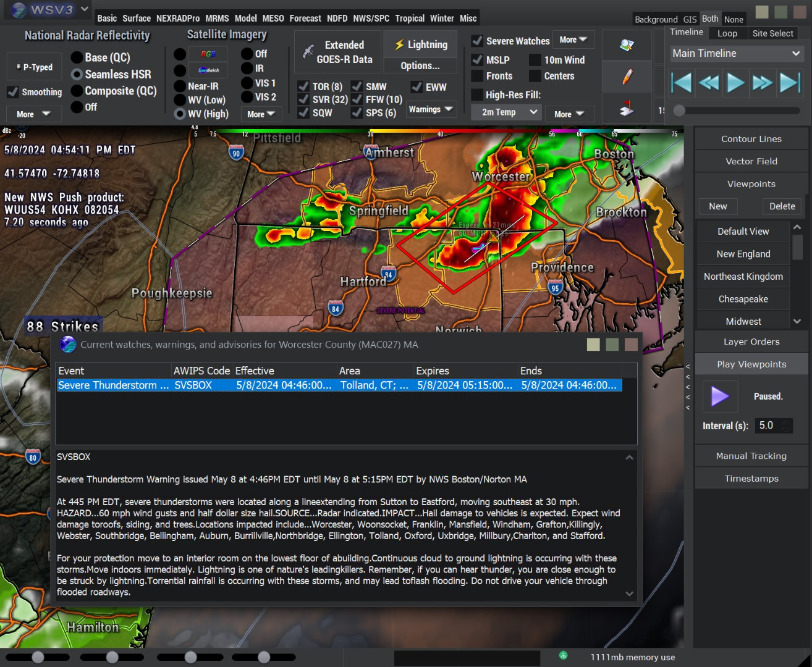Image resolution: width=812 pixels, height=667 pixels.
Task: Select the Composite (QC) radar option
Action: pyautogui.click(x=77, y=91)
